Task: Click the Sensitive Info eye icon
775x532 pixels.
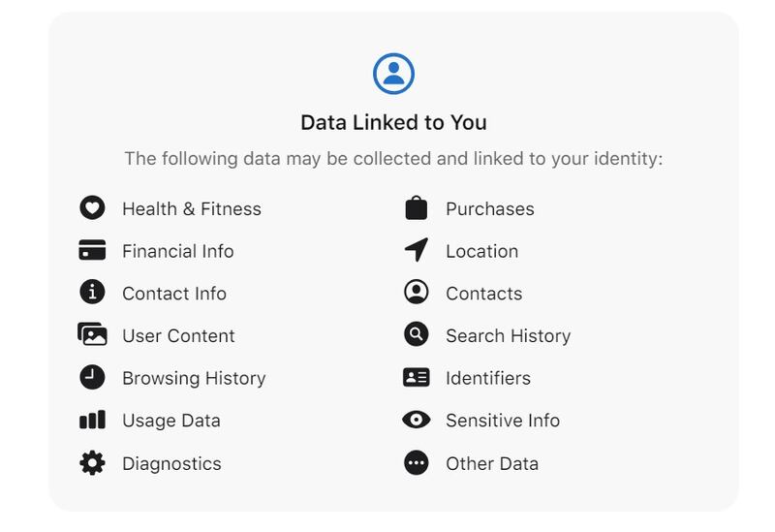Action: point(416,421)
